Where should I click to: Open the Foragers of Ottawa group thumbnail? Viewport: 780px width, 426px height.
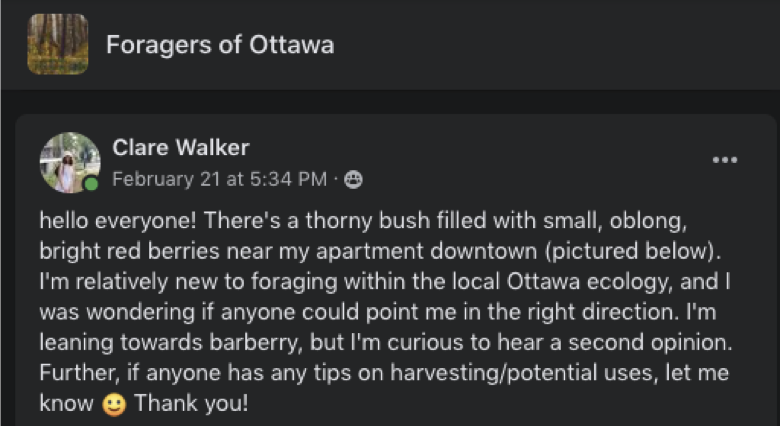pyautogui.click(x=58, y=44)
